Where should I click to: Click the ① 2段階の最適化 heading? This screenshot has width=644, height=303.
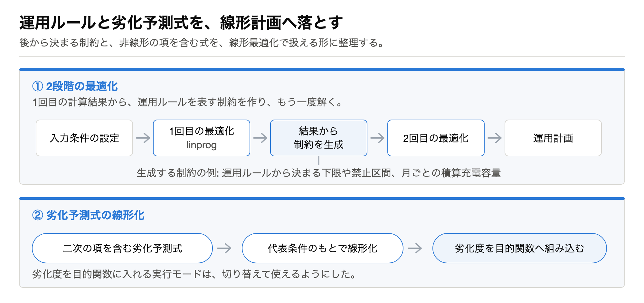(75, 86)
